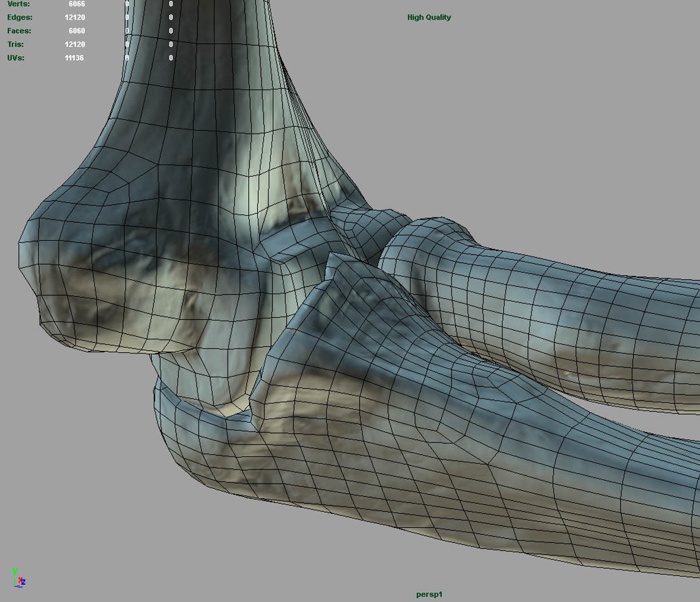
Task: Click the 'High Quality' renderer label
Action: [x=429, y=17]
